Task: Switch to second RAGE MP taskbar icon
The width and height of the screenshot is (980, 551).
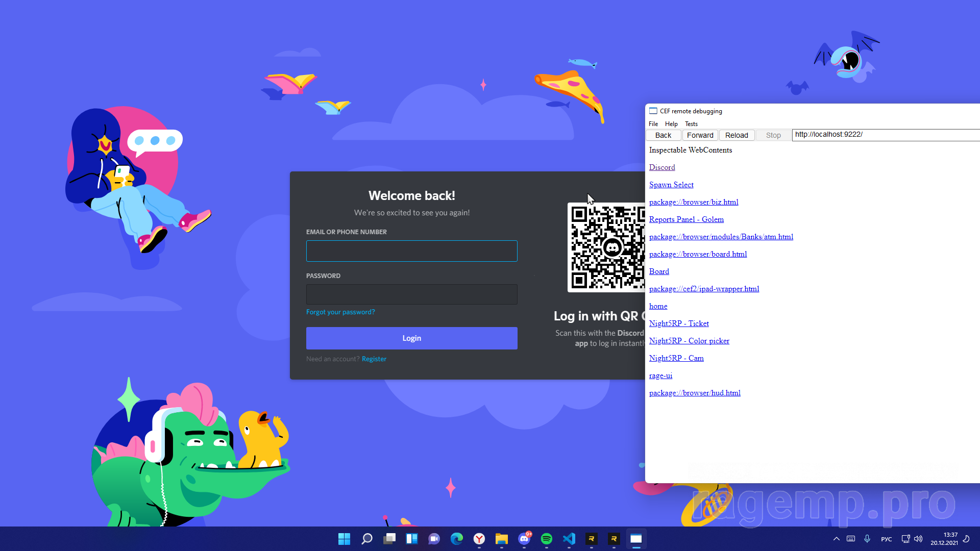Action: (614, 539)
